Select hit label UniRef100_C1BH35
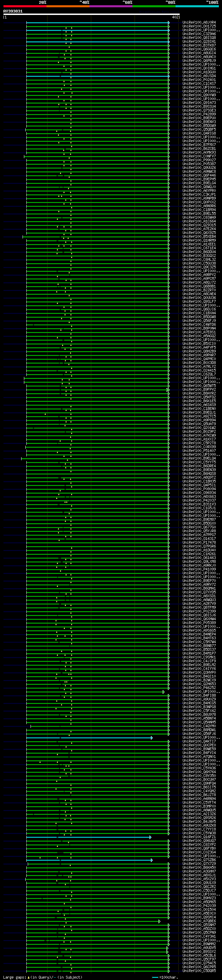Screen dimensions: 222x980 (x=199, y=481)
